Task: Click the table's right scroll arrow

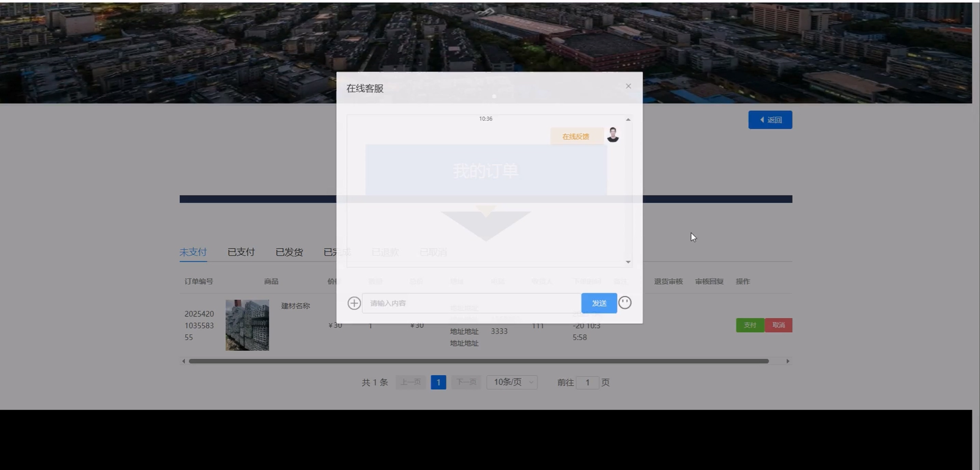Action: click(788, 361)
